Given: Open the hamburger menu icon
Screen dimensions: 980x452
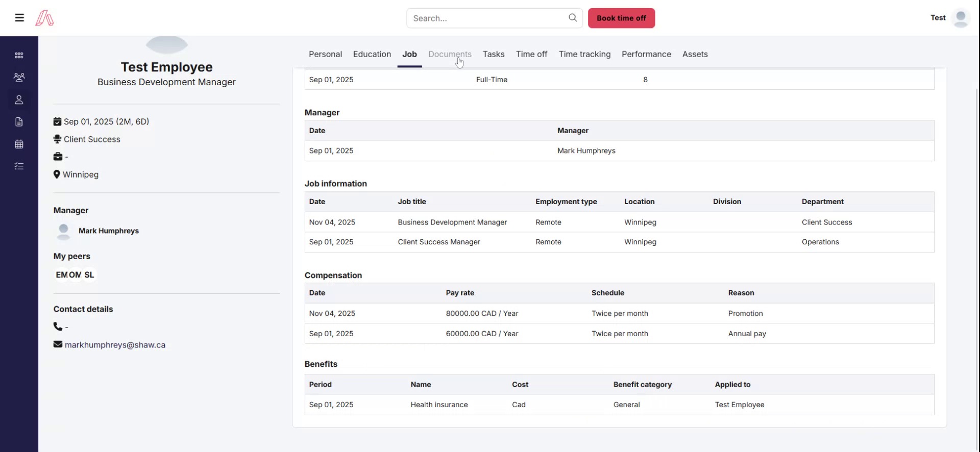Looking at the screenshot, I should pyautogui.click(x=19, y=18).
